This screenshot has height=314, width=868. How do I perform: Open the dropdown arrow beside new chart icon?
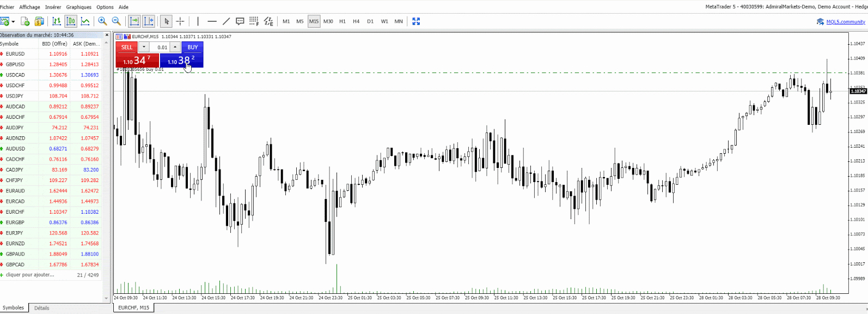(13, 21)
